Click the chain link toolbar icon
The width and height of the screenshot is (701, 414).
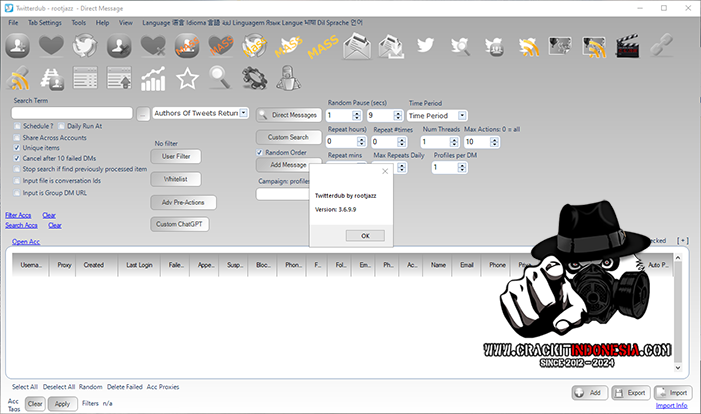tap(661, 46)
